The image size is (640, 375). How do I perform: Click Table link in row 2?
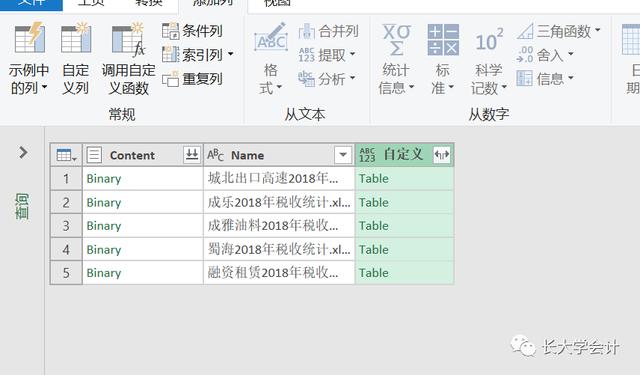point(373,202)
